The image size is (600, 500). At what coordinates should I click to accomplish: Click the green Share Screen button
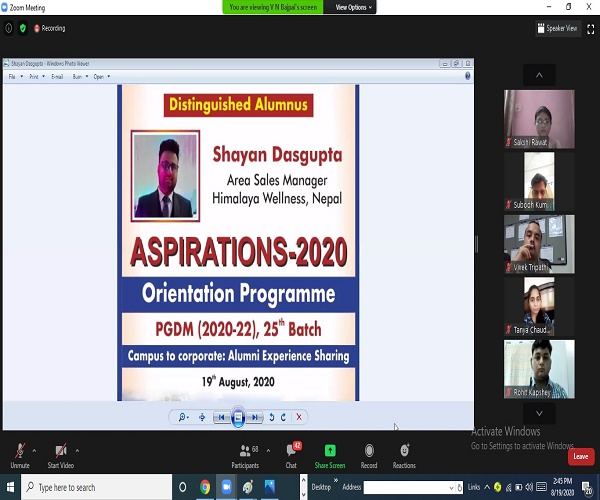tap(330, 456)
